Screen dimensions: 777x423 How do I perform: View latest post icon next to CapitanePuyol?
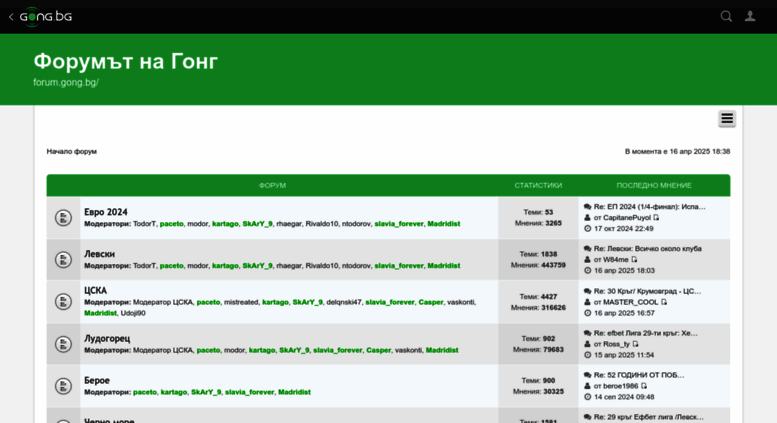tap(656, 217)
